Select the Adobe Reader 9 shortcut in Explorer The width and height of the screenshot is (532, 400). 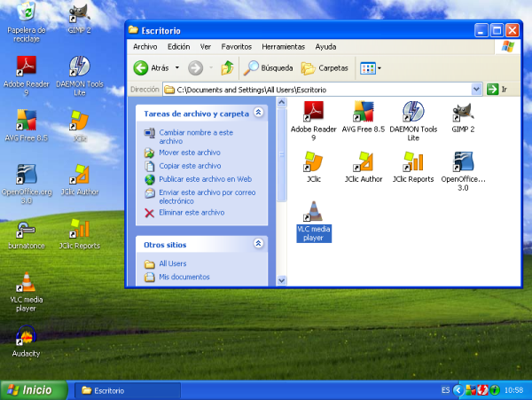click(313, 112)
